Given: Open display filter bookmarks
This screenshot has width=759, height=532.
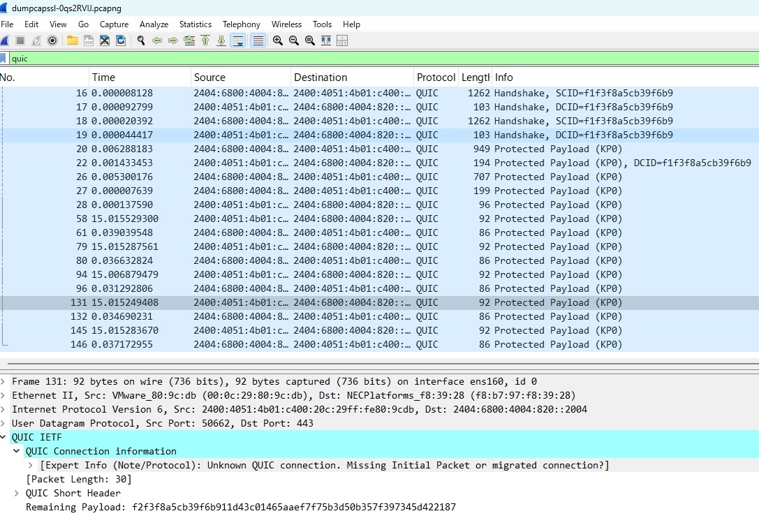Looking at the screenshot, I should click(3, 59).
